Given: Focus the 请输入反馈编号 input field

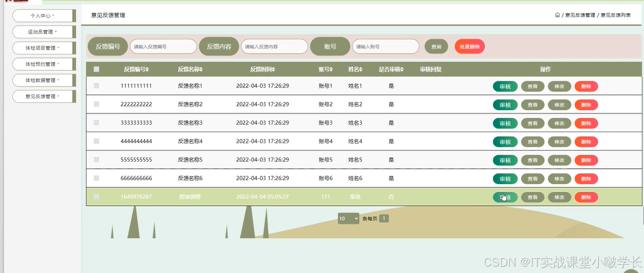Looking at the screenshot, I should click(163, 47).
